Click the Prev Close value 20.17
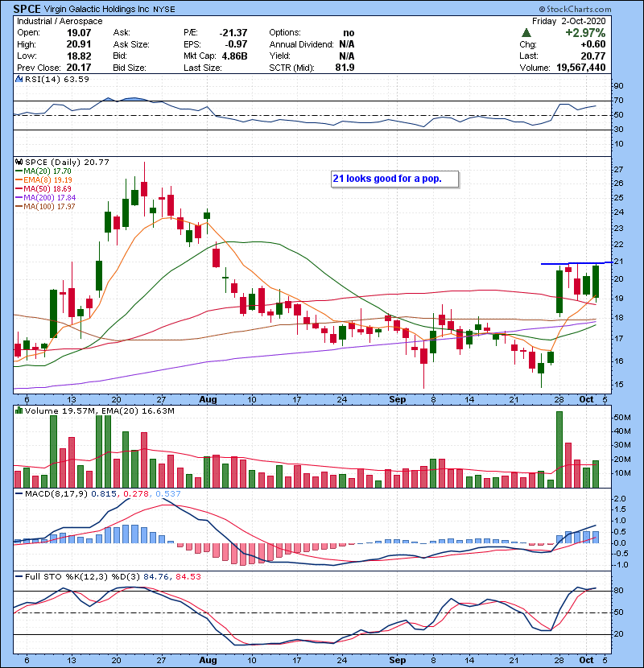This screenshot has height=668, width=644. coord(79,68)
